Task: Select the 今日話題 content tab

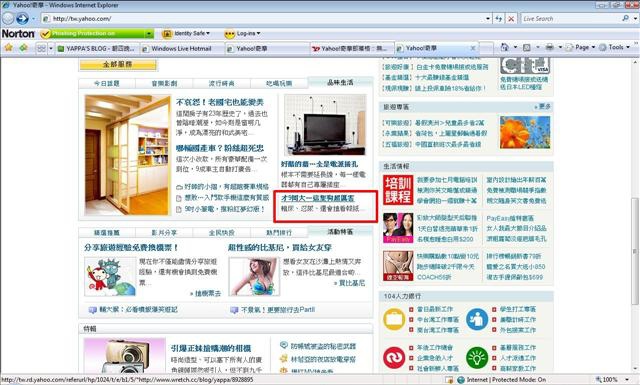Action: pos(107,83)
